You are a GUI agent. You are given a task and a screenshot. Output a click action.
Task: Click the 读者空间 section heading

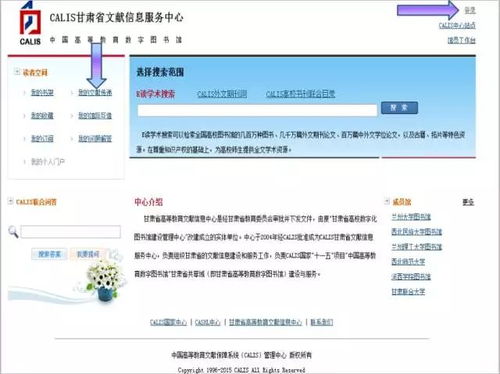pyautogui.click(x=35, y=72)
